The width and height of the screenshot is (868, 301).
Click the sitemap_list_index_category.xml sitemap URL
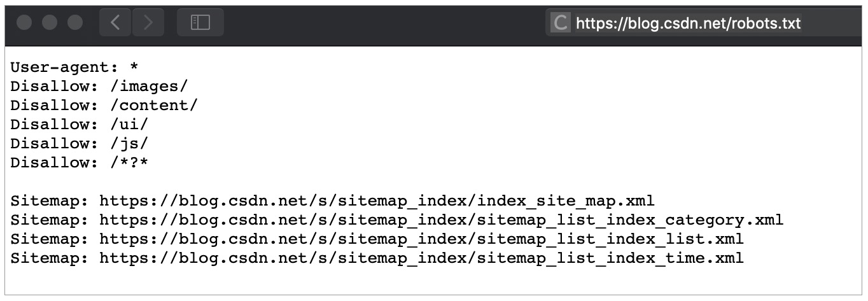click(x=441, y=220)
